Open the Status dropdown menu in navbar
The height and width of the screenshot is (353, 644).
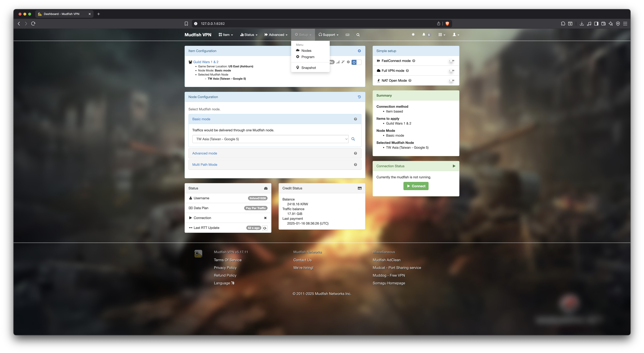(249, 35)
